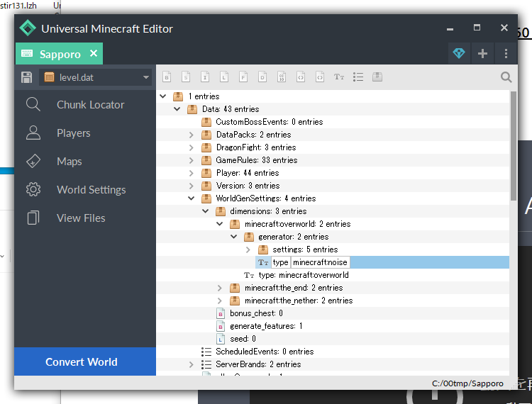The height and width of the screenshot is (404, 532).
Task: Click the Add Byte tag toolbar icon
Action: 167,77
